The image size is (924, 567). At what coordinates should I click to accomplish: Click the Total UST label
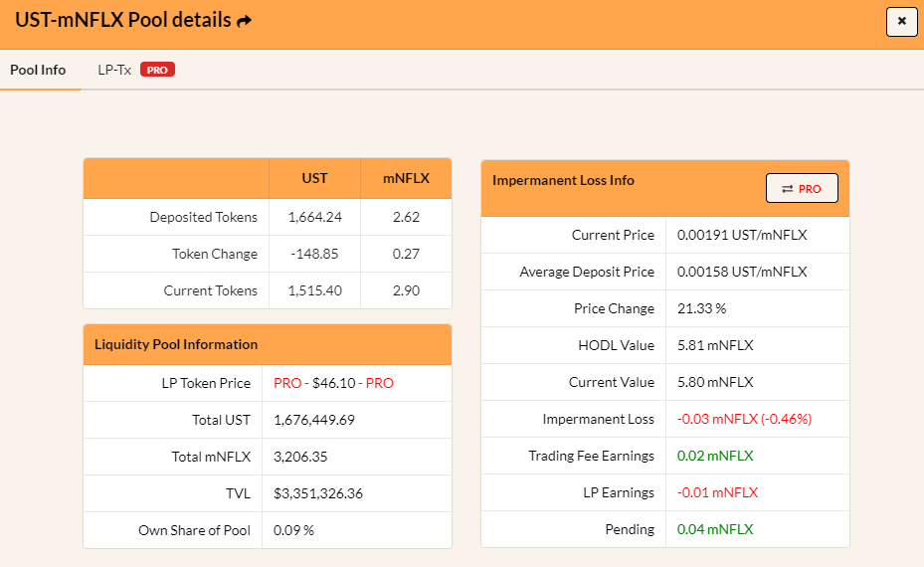[x=221, y=420]
